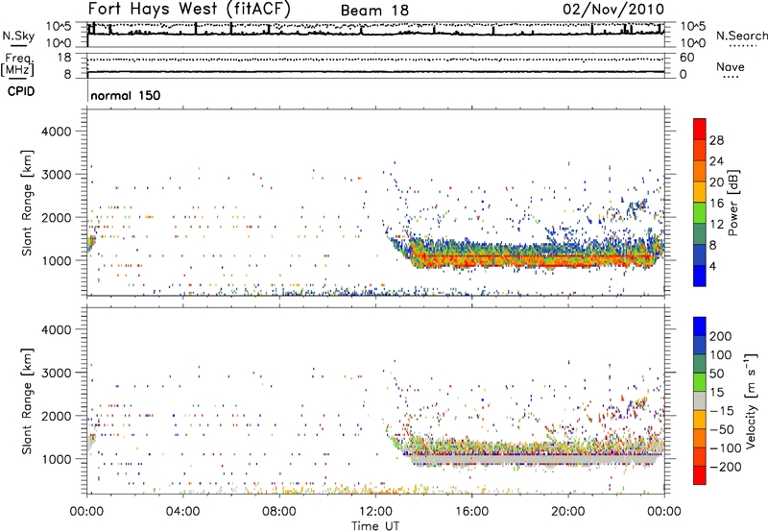The height and width of the screenshot is (532, 768).
Task: Click the '08:00' time tick label
Action: click(x=279, y=512)
